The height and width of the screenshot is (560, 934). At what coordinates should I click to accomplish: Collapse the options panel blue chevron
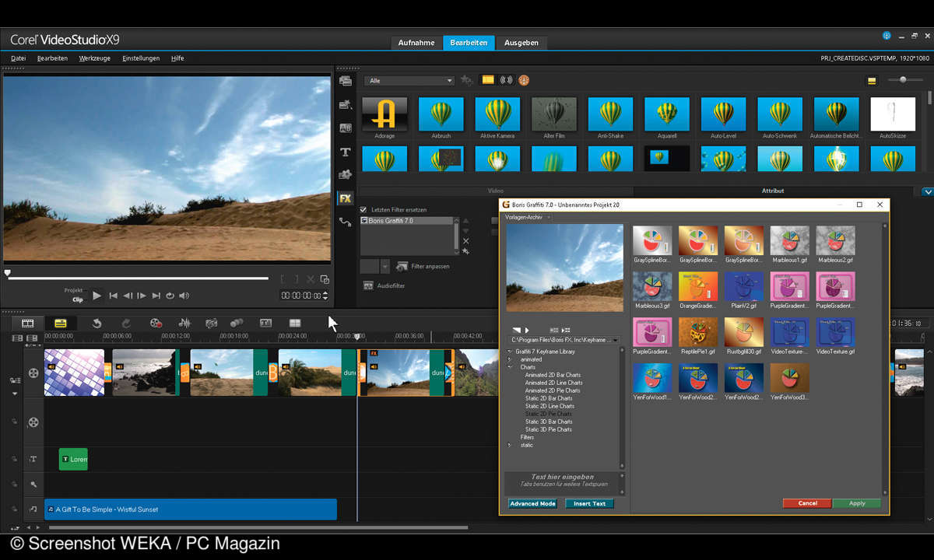tap(927, 191)
